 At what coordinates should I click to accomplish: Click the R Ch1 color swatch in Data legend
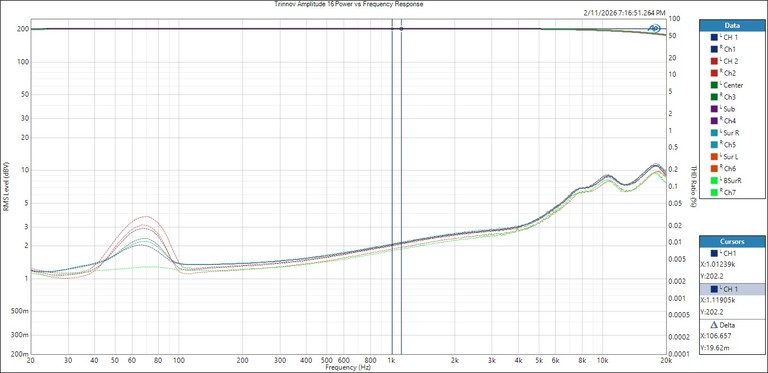tap(714, 49)
